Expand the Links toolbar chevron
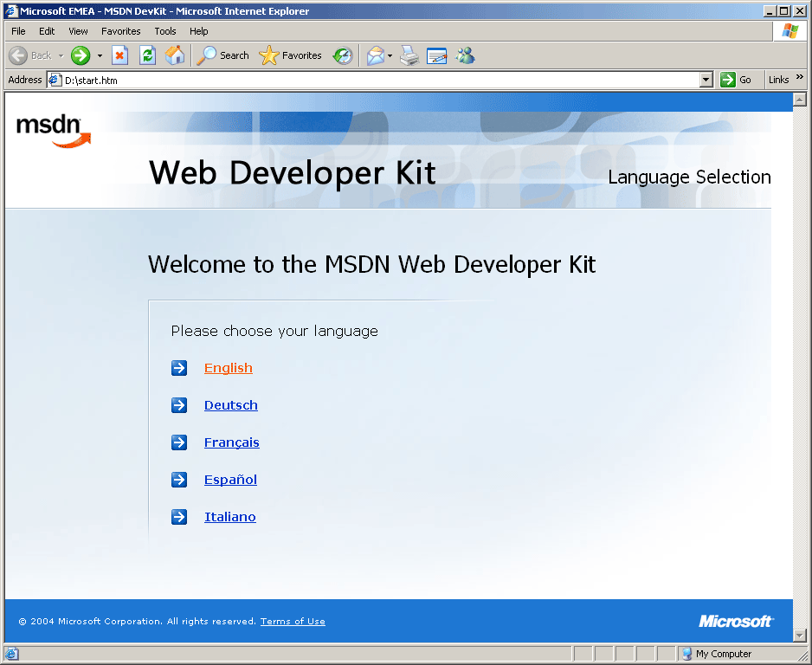 click(800, 77)
